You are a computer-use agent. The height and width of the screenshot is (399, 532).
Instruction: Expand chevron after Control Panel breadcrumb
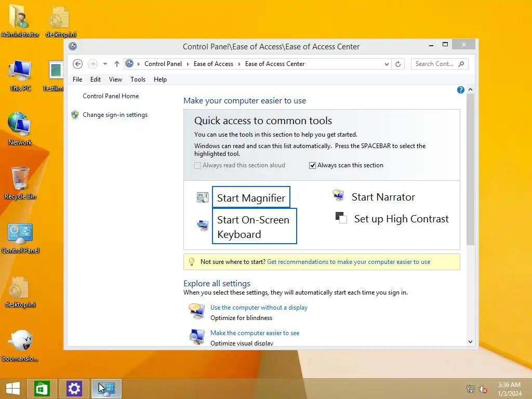188,64
